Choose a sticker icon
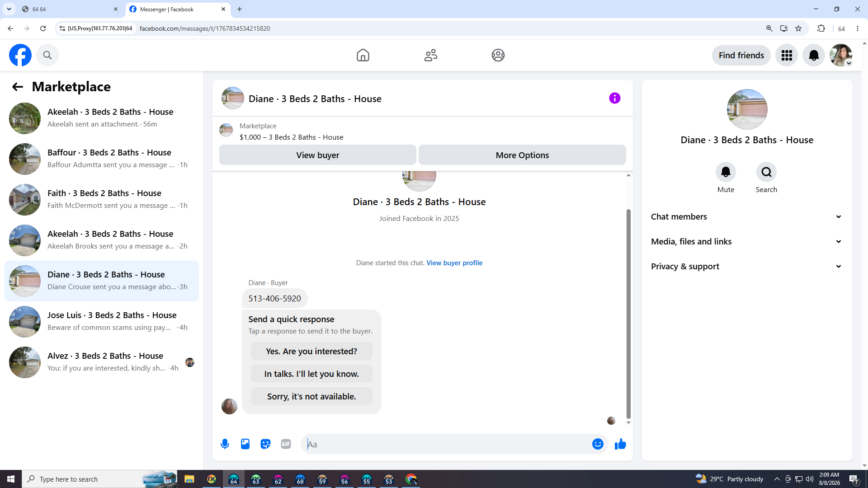The height and width of the screenshot is (488, 868). tap(265, 444)
